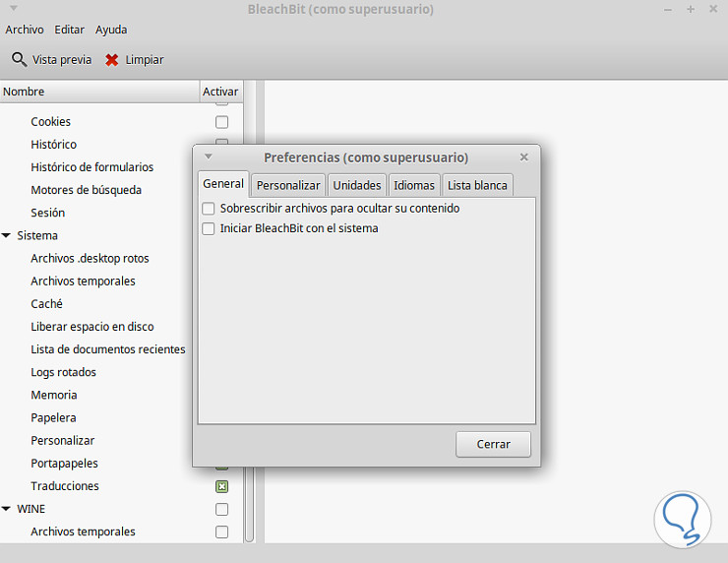The image size is (728, 563).
Task: Select Histórico de formularios row
Action: point(91,167)
